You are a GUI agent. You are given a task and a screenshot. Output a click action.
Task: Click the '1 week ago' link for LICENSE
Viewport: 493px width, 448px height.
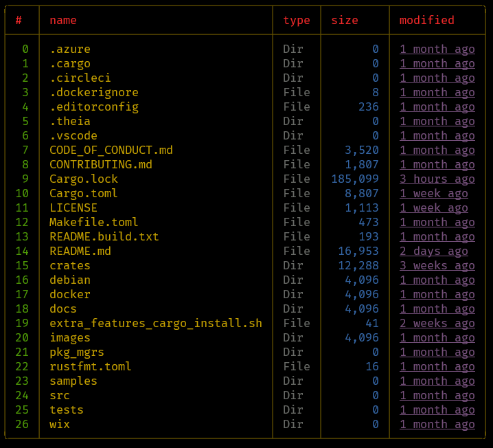(433, 208)
